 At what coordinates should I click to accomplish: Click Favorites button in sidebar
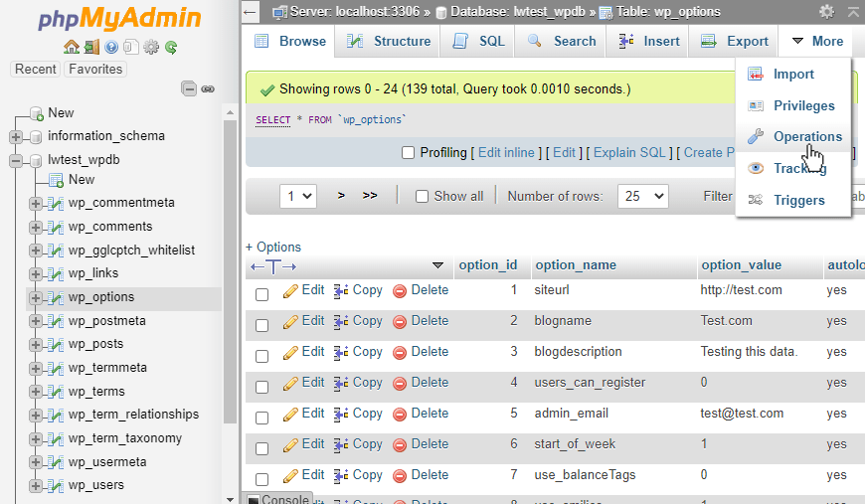point(95,69)
